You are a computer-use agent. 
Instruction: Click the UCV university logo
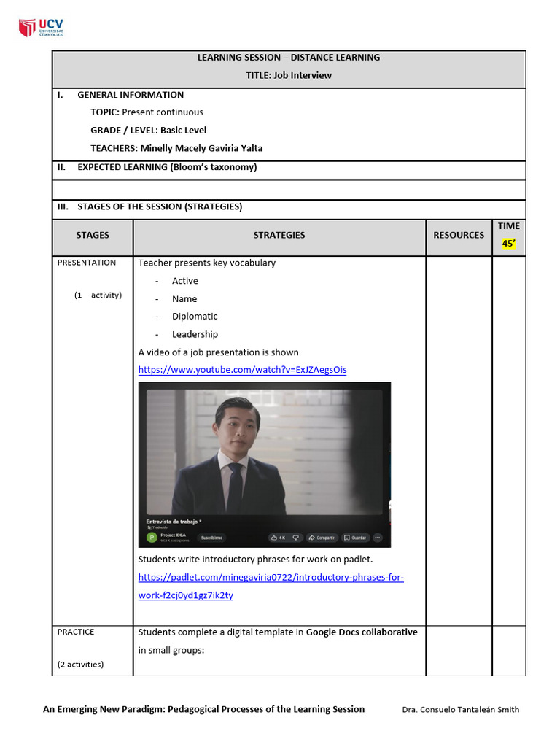41,28
